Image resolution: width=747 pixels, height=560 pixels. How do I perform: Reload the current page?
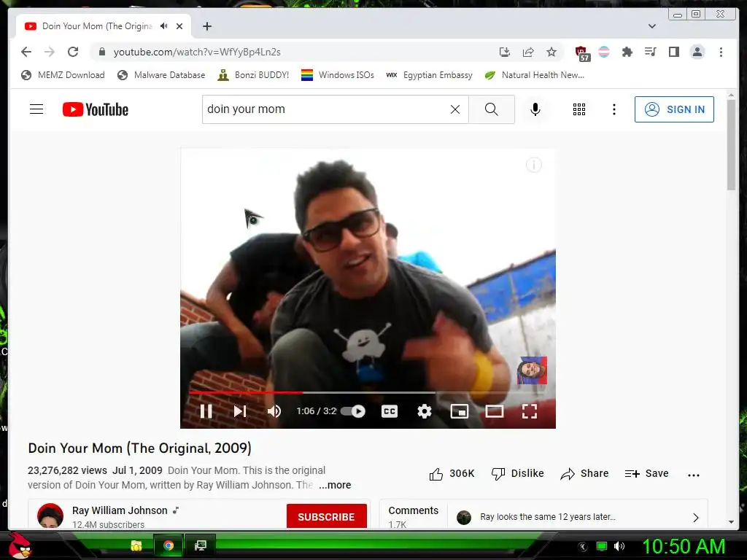click(73, 52)
